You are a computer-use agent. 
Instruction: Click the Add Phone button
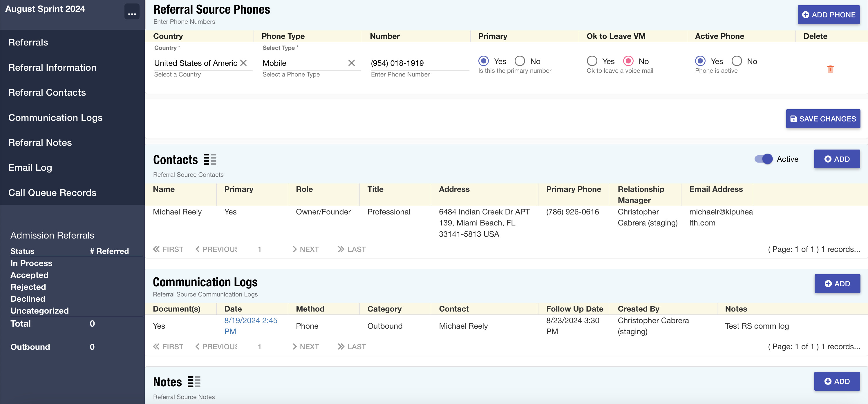click(x=828, y=14)
